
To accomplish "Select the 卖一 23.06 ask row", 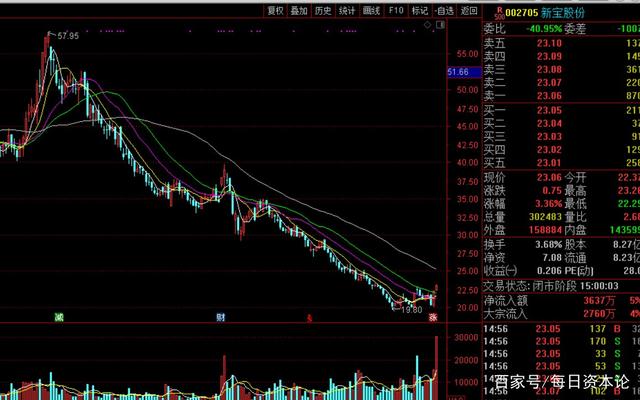I will 562,96.
